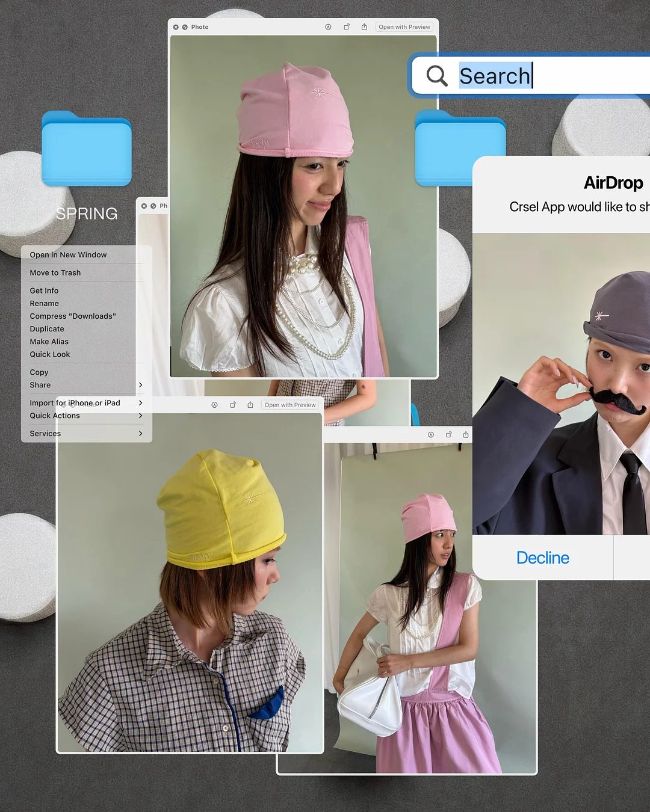Click Open with Preview in top Photo window
Screen dimensions: 650x812
[404, 27]
